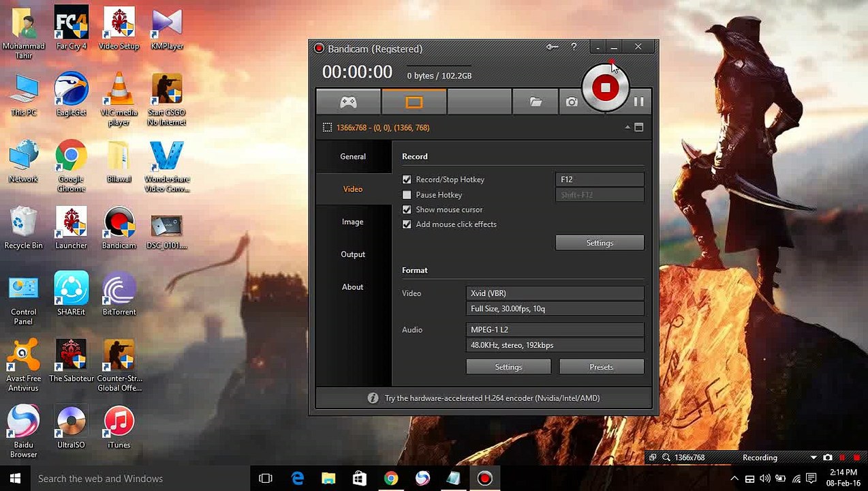
Task: Click the Search the web and Windows box
Action: [141, 479]
